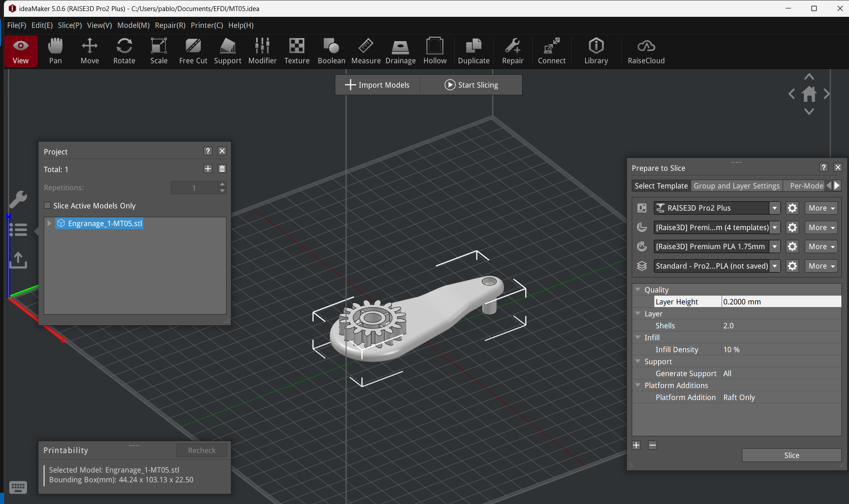Open the Standard - Pro2...PLA template dropdown

pos(774,266)
